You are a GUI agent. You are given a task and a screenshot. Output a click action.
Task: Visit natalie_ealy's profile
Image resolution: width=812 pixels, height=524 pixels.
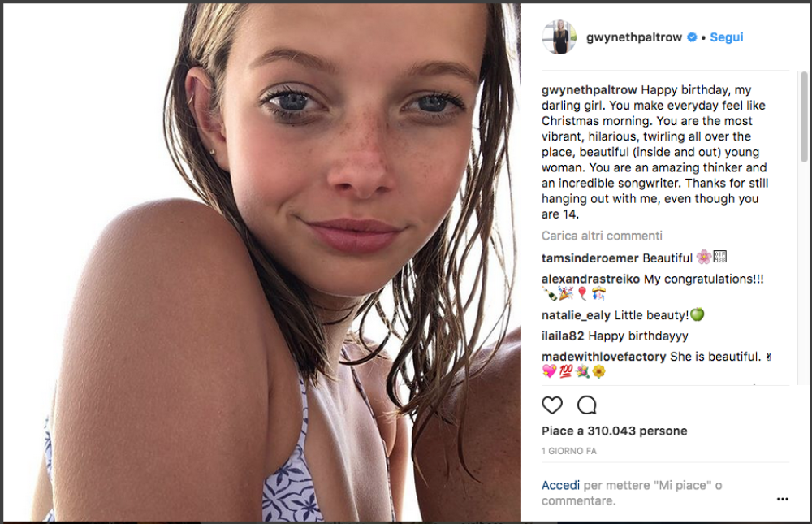(x=576, y=315)
